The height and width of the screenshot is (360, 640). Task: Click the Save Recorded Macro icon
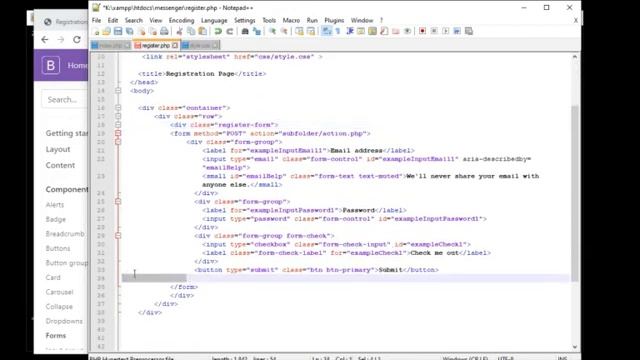tap(469, 31)
